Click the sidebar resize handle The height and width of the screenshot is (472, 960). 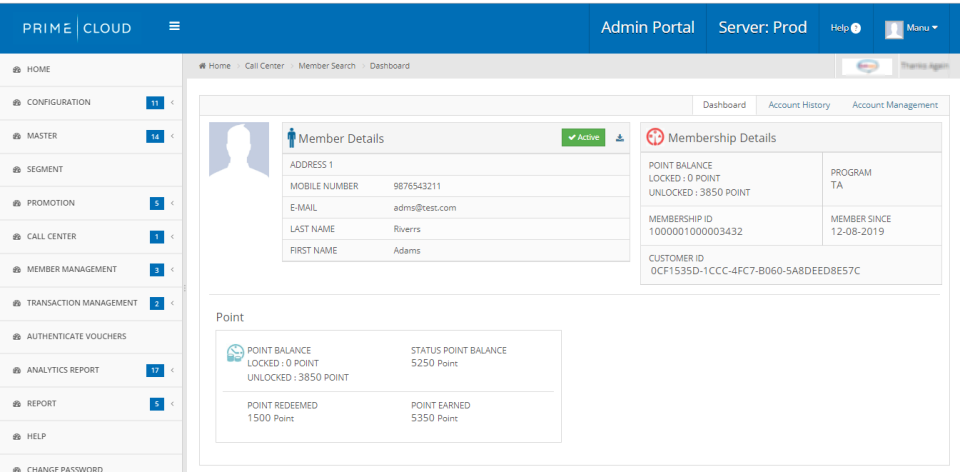(184, 288)
